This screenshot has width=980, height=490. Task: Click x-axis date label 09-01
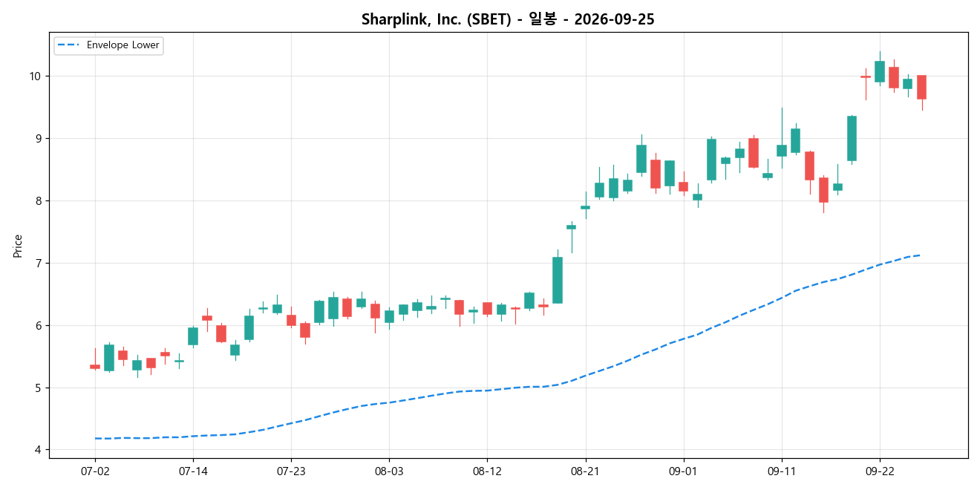[683, 471]
